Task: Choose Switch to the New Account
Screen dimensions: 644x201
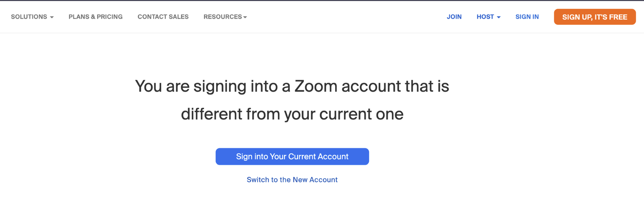Action: pos(292,180)
